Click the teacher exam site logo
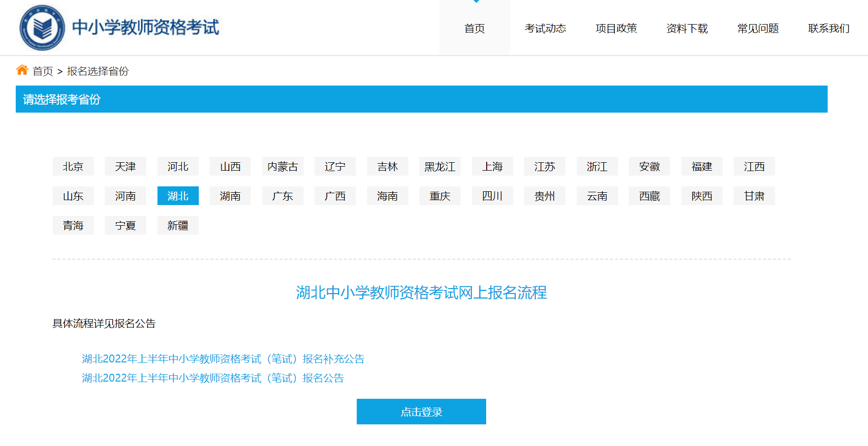Image resolution: width=868 pixels, height=446 pixels. click(42, 28)
